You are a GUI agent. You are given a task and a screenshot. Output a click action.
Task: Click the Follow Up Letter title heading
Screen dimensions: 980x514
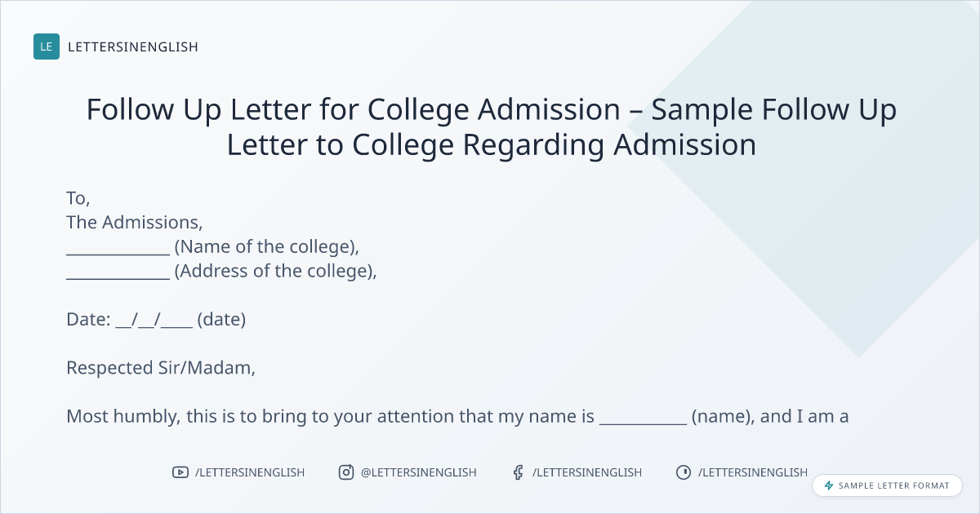(492, 126)
